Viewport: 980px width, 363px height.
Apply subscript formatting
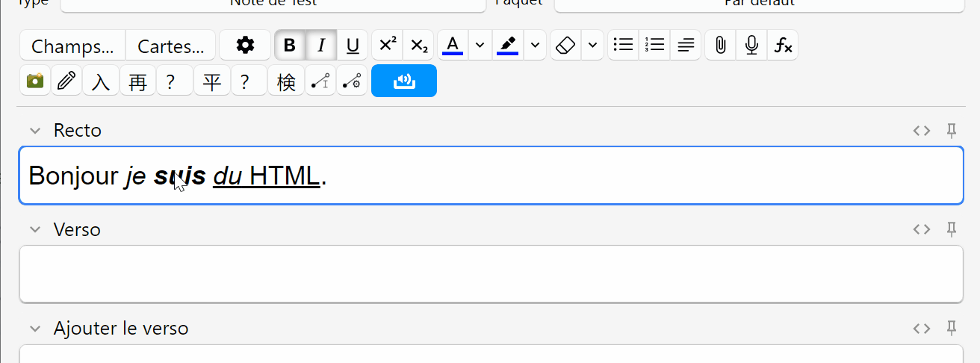tap(419, 46)
